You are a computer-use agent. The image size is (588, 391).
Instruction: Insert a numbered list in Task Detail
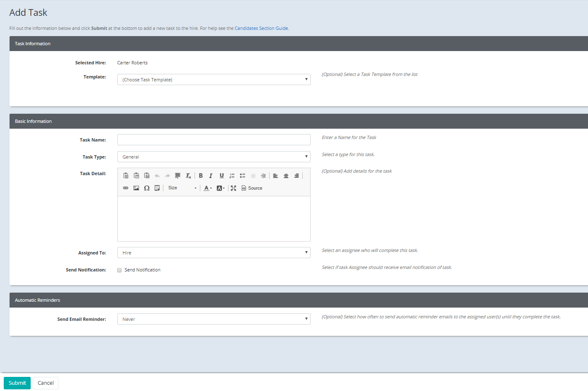click(232, 175)
